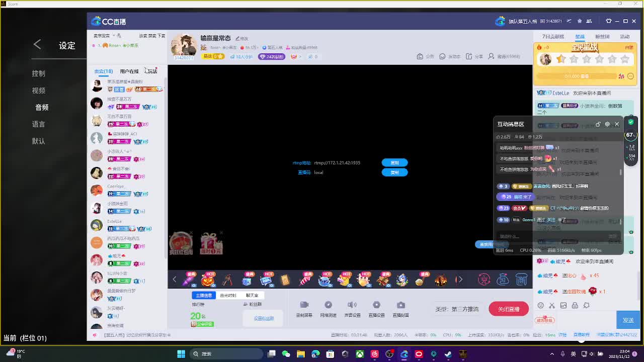Image resolution: width=644 pixels, height=362 pixels.
Task: Copy the rtmp address
Action: tap(394, 163)
